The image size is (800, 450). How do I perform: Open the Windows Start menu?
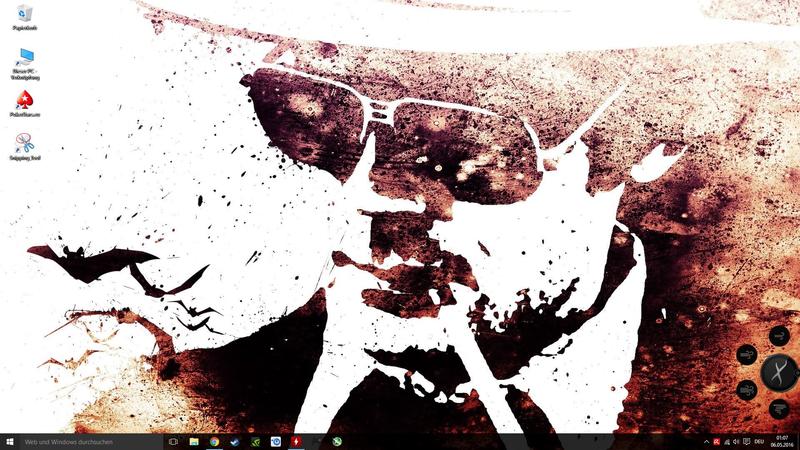[9, 442]
